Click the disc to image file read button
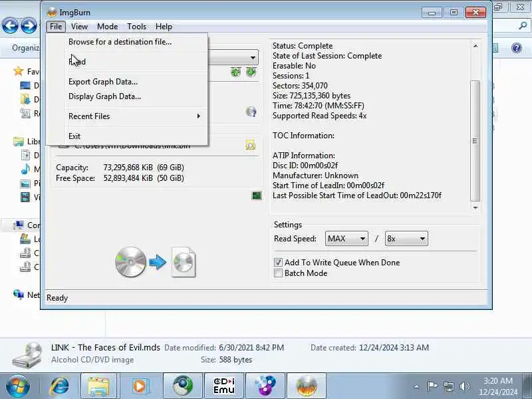This screenshot has height=399, width=532. tap(156, 262)
